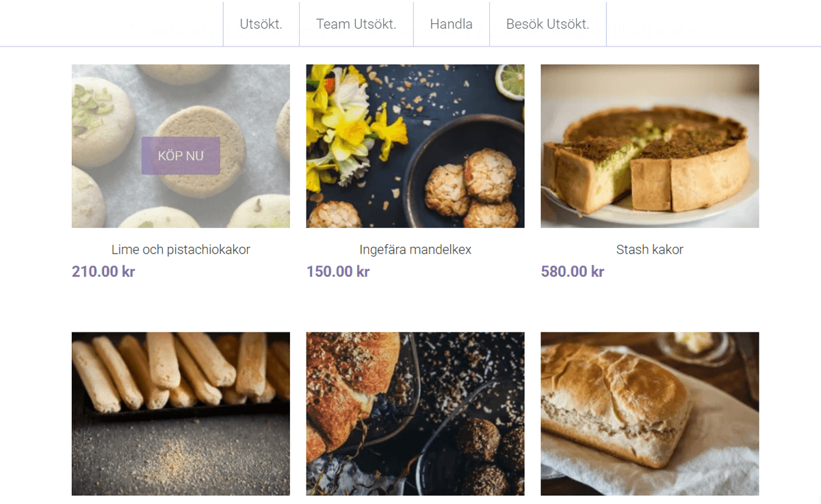
Task: Click the 150.00 kr price label
Action: (x=338, y=271)
